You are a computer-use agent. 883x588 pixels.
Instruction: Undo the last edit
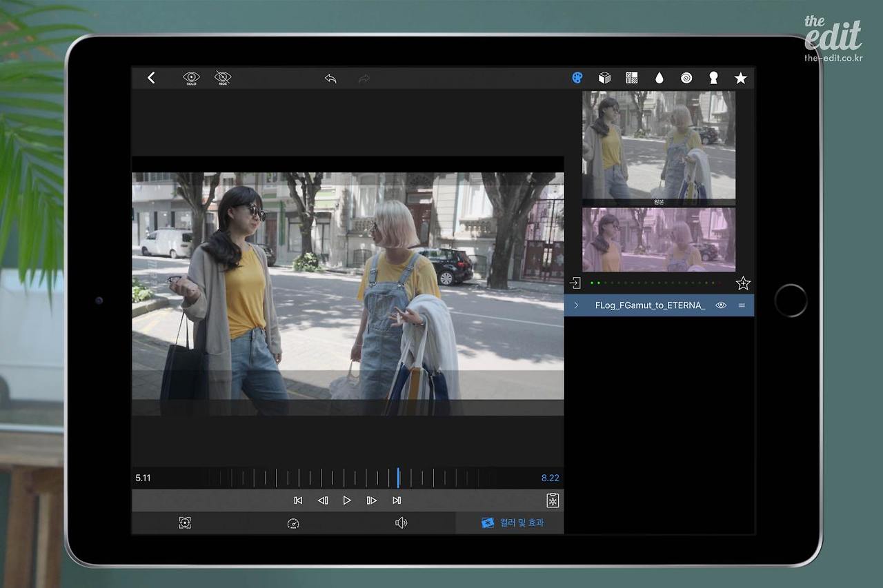tap(330, 79)
